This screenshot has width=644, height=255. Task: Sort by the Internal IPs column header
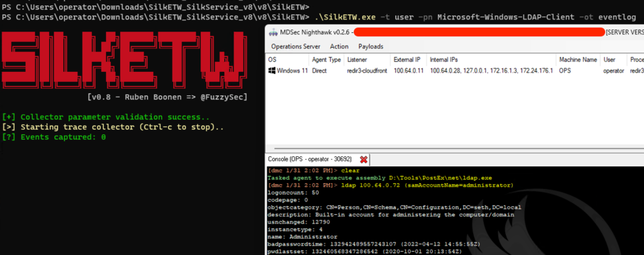pos(443,60)
